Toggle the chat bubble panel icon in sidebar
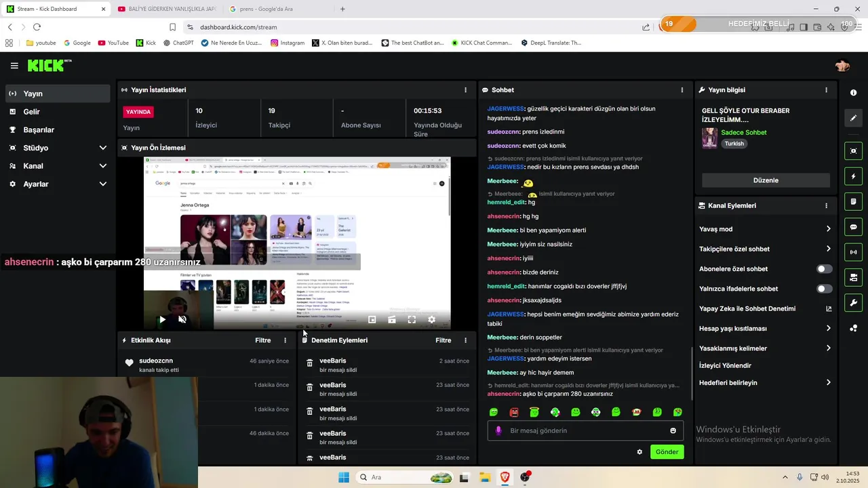Screen dimensions: 868x488 coord(853,227)
